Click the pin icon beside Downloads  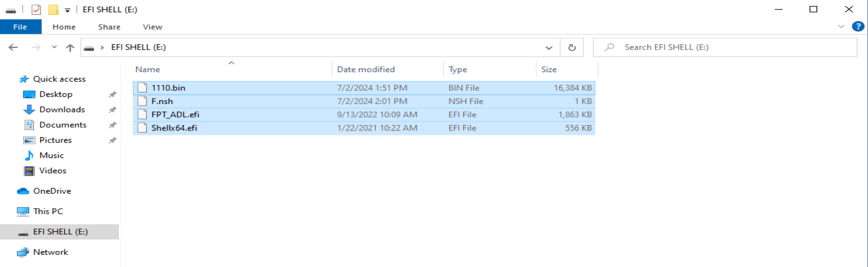point(112,110)
